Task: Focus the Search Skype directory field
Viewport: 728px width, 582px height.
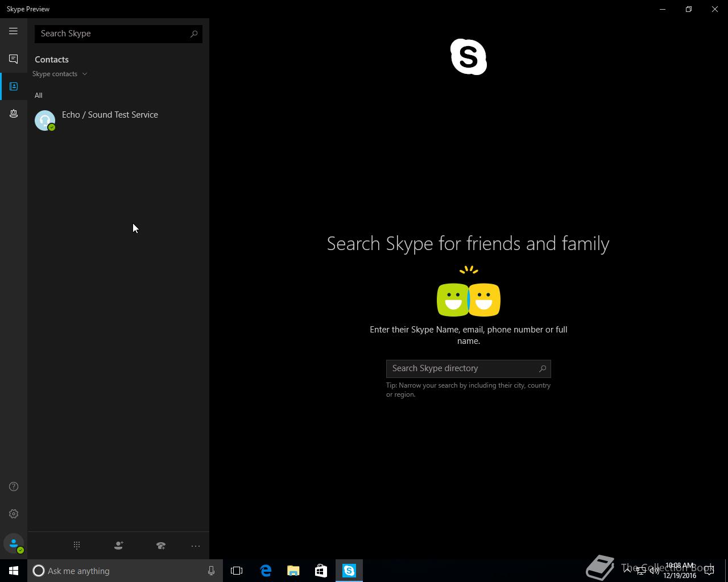Action: point(469,368)
